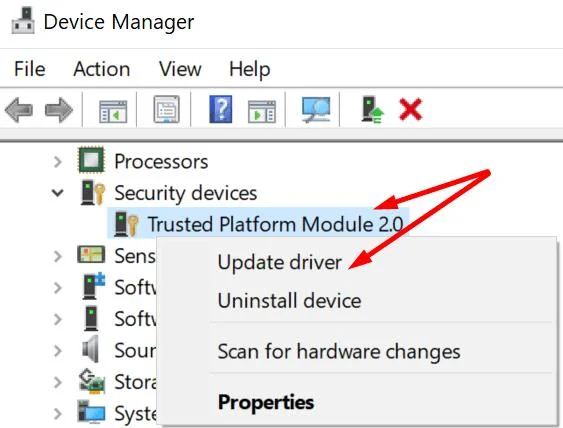This screenshot has width=563, height=428.
Task: Show/hide console tree toolbar icon
Action: (113, 111)
